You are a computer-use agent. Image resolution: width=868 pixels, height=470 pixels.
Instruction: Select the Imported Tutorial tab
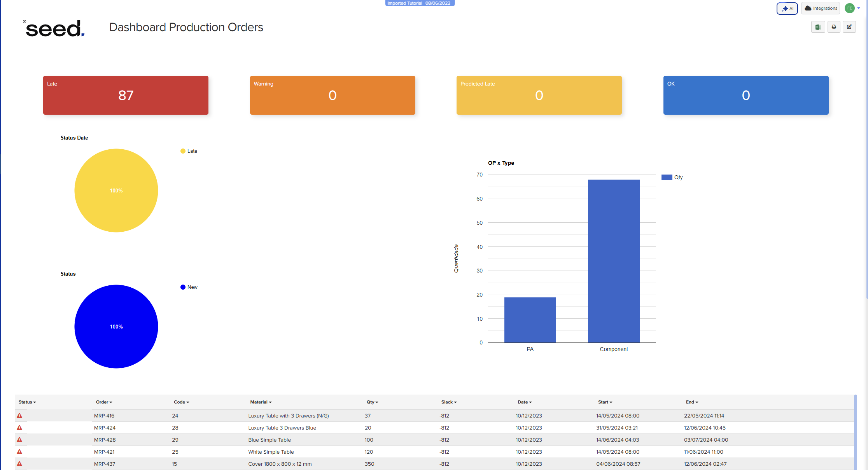click(420, 3)
